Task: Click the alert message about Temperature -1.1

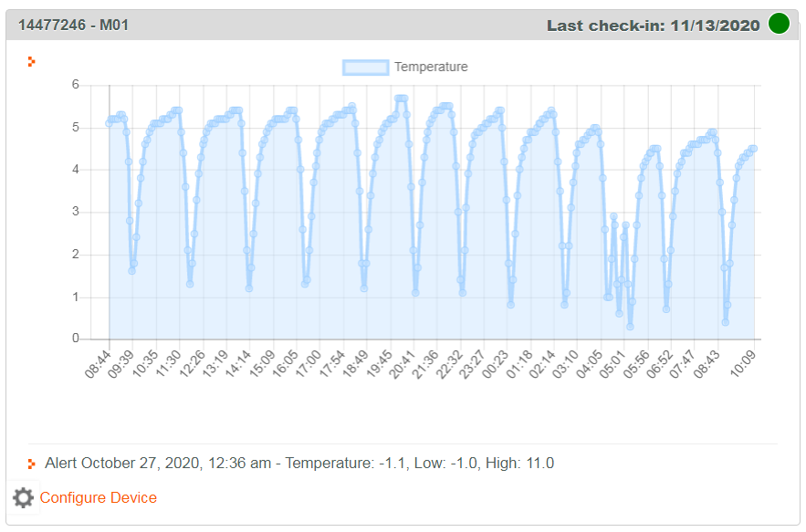Action: click(299, 464)
